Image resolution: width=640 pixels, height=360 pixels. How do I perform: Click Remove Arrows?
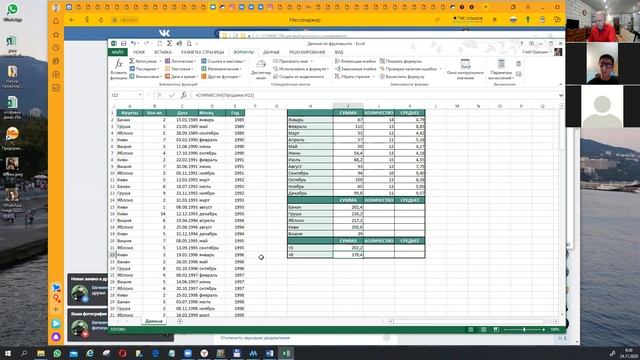coord(354,76)
